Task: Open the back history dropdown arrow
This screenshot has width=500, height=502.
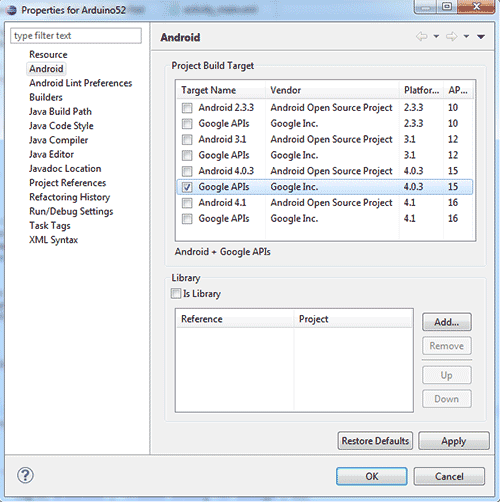Action: click(436, 36)
